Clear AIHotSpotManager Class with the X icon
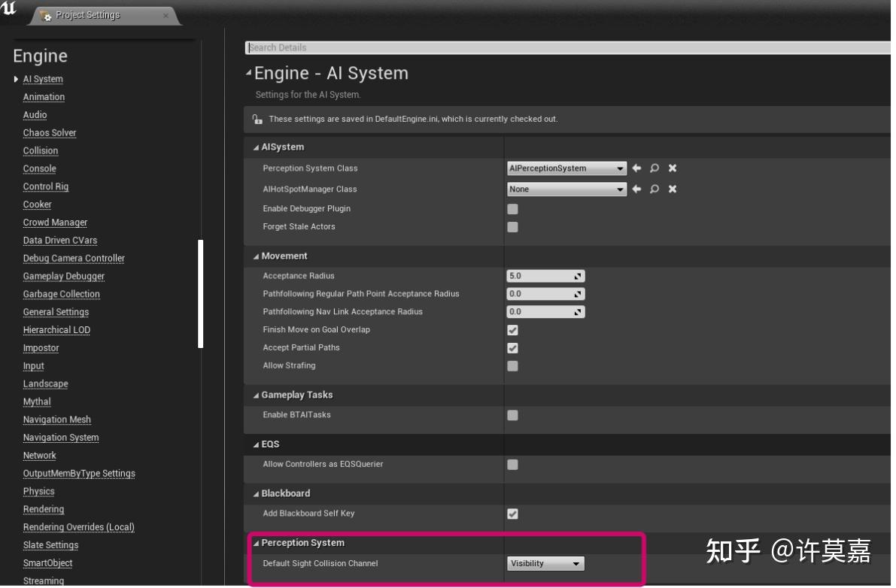Screen dimensions: 896x588 coord(671,189)
